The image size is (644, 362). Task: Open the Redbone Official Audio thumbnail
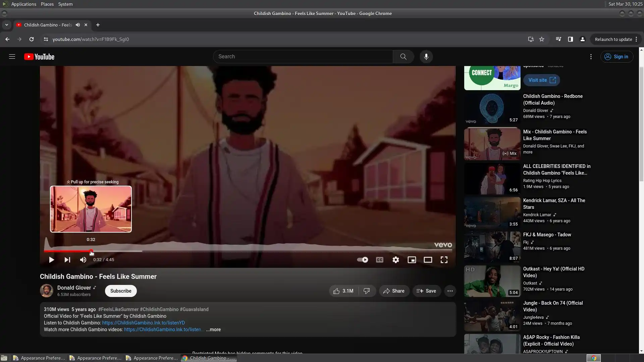[492, 108]
